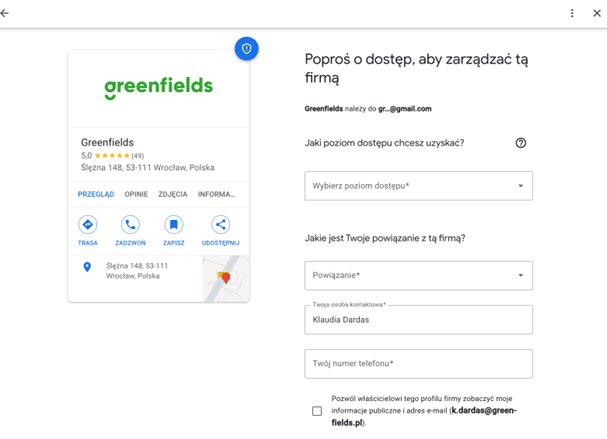Open help icon next to access level question
Viewport: 607px width, 439px height.
click(x=520, y=143)
